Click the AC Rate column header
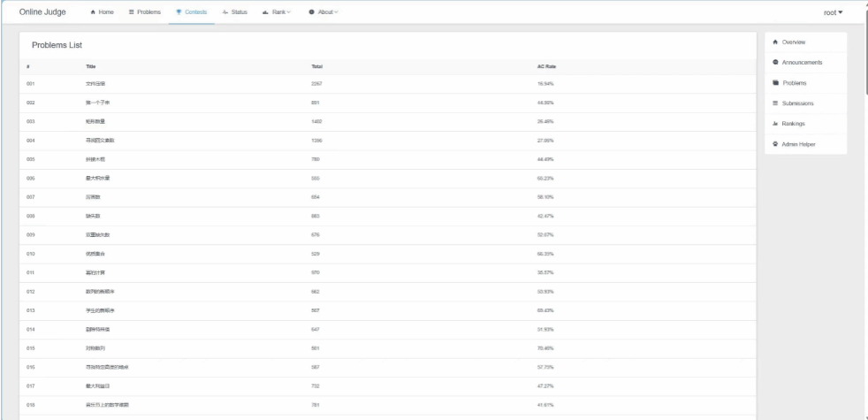The width and height of the screenshot is (868, 420). pyautogui.click(x=546, y=66)
